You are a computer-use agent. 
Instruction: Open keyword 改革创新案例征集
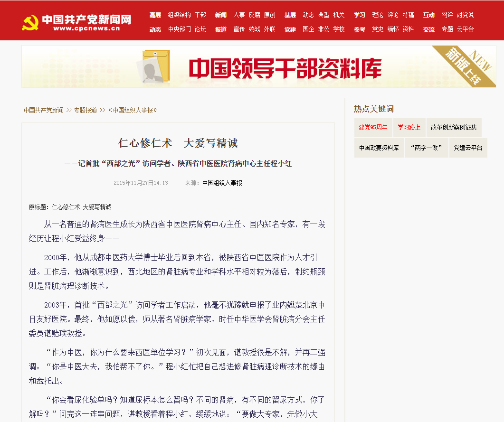(x=454, y=128)
